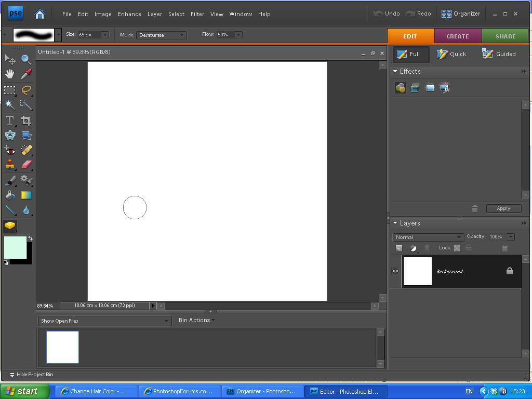The width and height of the screenshot is (532, 399).
Task: Open the sponge Mode dropdown
Action: (161, 35)
